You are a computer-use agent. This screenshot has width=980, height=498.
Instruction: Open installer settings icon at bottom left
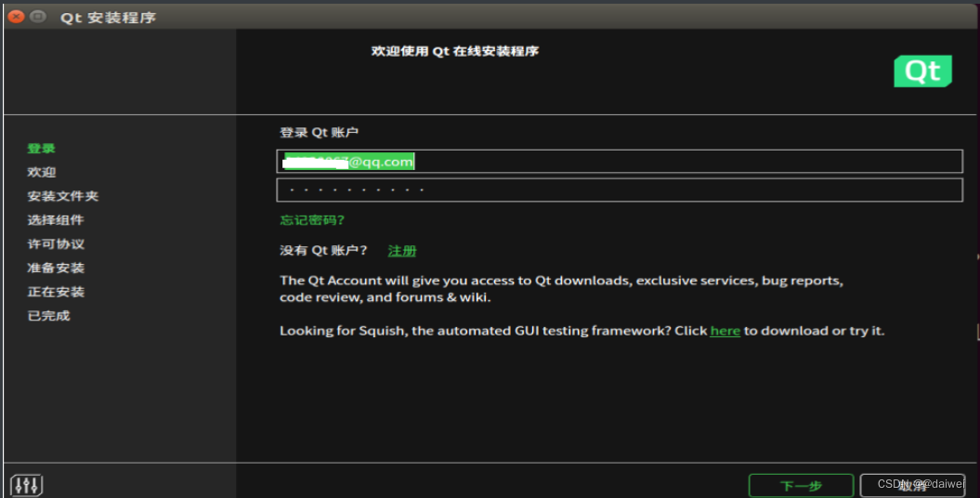pyautogui.click(x=26, y=485)
